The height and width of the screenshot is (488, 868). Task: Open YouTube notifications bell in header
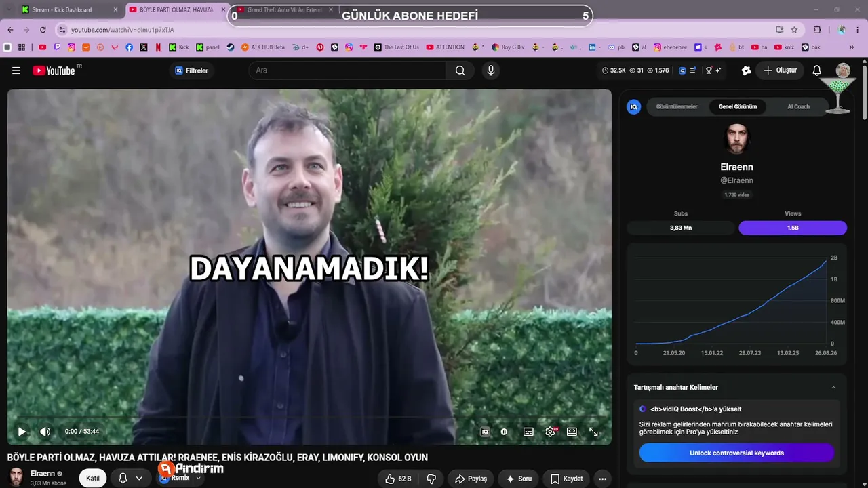817,70
